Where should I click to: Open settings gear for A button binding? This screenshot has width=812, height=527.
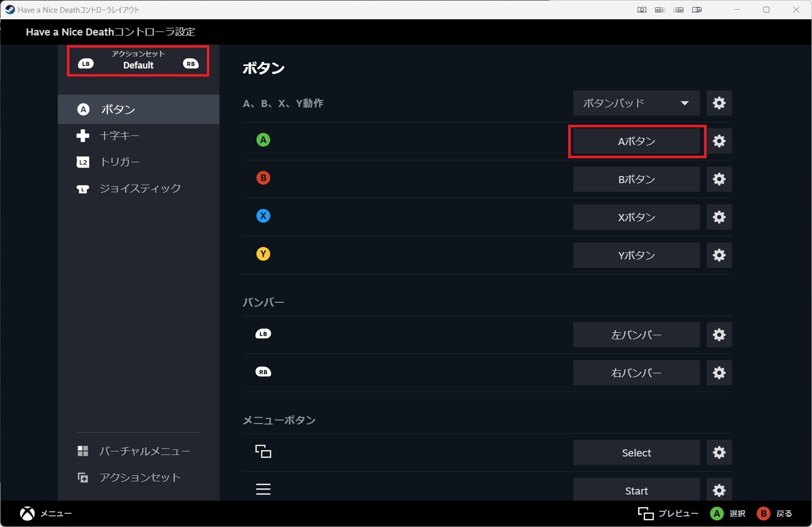[x=719, y=141]
